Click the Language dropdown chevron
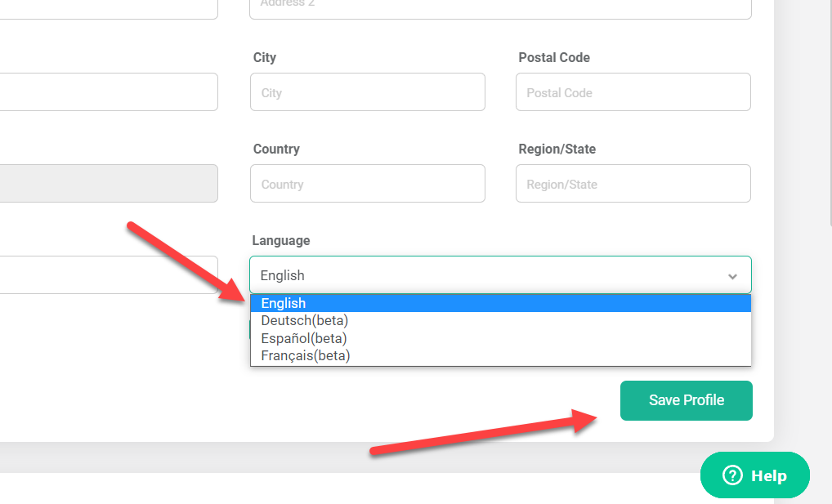The height and width of the screenshot is (504, 832). [732, 275]
